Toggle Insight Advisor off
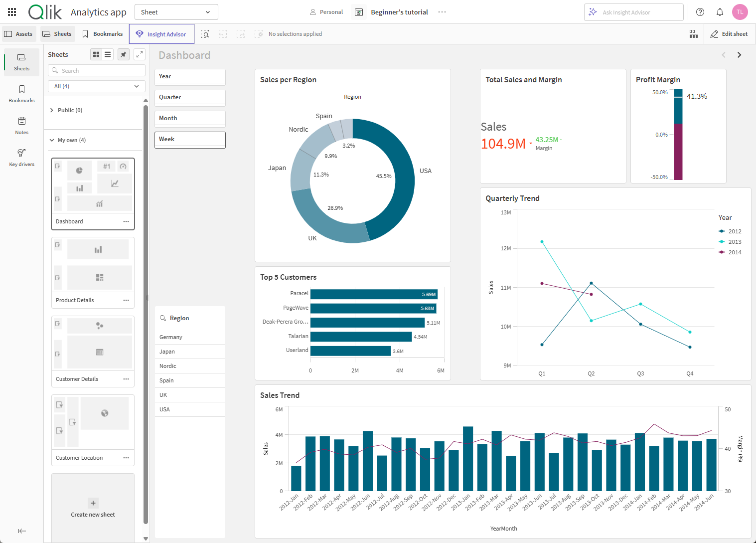 [161, 34]
